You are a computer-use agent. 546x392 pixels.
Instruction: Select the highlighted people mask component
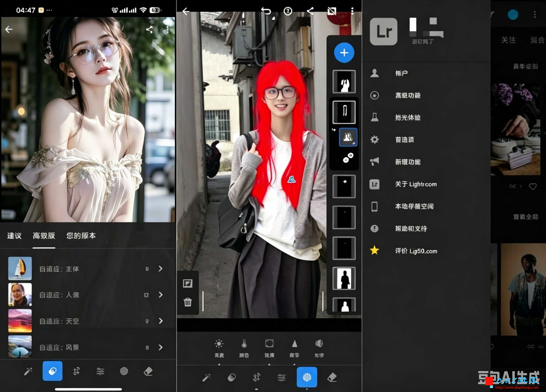348,137
